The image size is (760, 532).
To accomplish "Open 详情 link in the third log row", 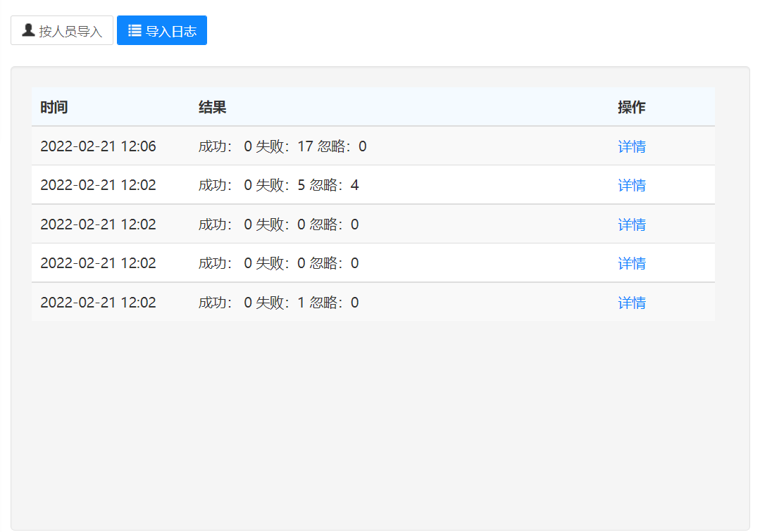I will pyautogui.click(x=632, y=224).
